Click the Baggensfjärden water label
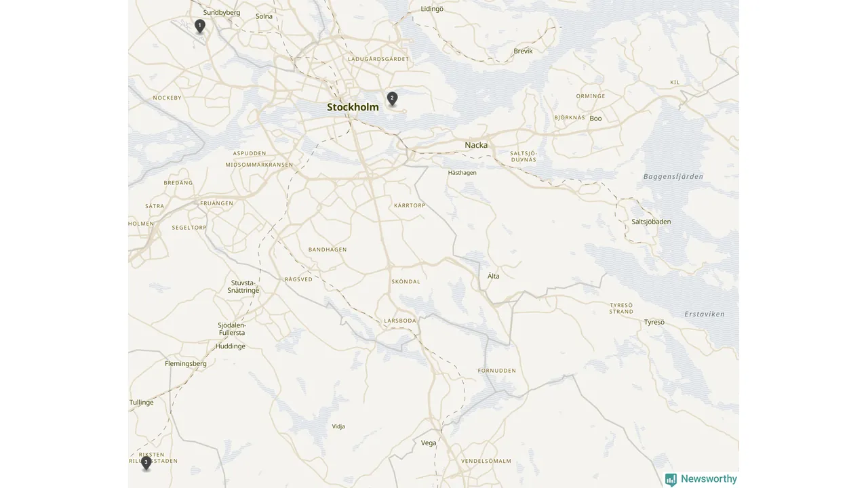868x488 pixels. (673, 176)
